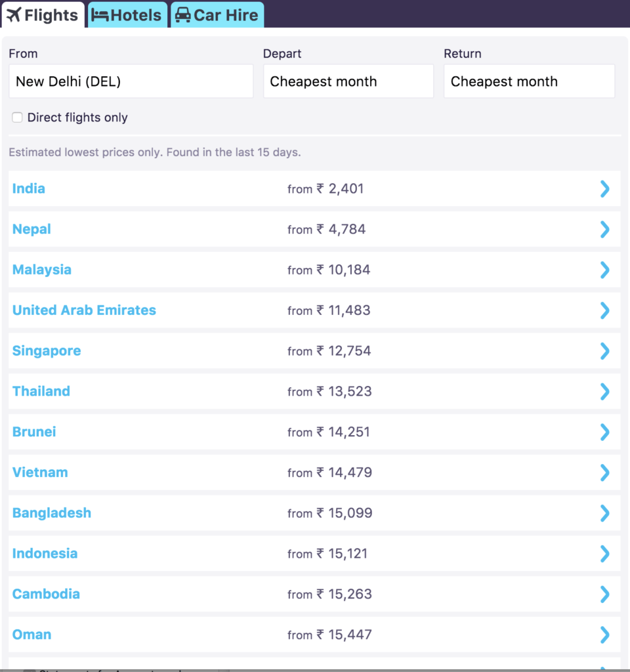Click the car icon on the Car Hire tab

click(x=182, y=14)
